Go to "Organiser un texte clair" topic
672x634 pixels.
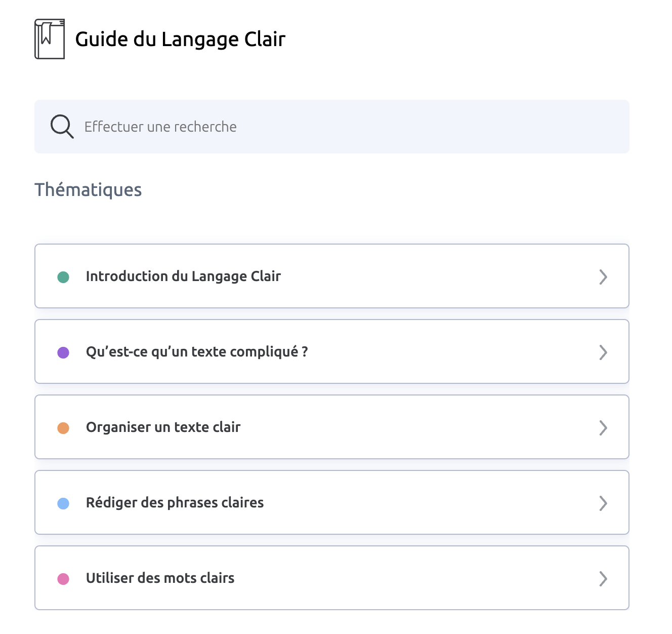[x=163, y=427]
